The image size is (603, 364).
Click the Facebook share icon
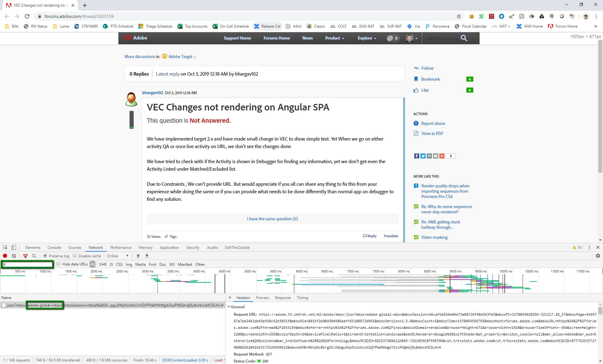click(416, 156)
